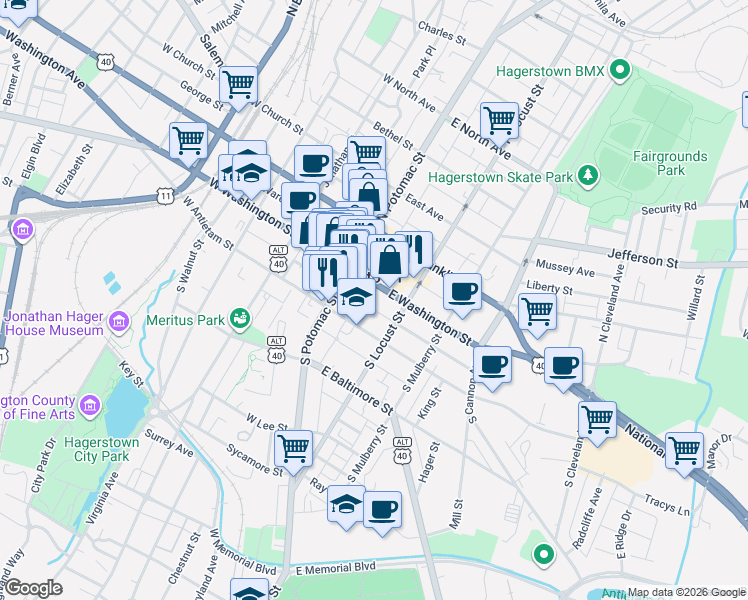Image resolution: width=748 pixels, height=600 pixels.
Task: Open the Google logo link
Action: pyautogui.click(x=33, y=589)
